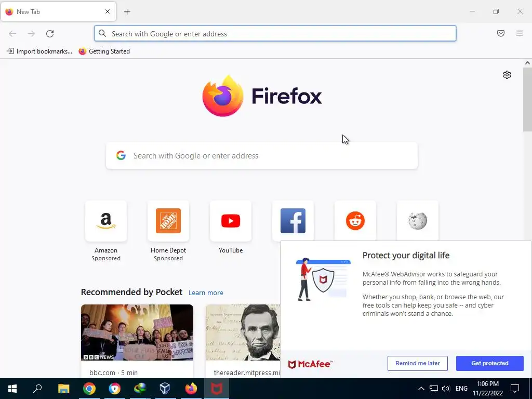Viewport: 532px width, 399px height.
Task: Open the McAfee taskbar icon
Action: coord(217,389)
